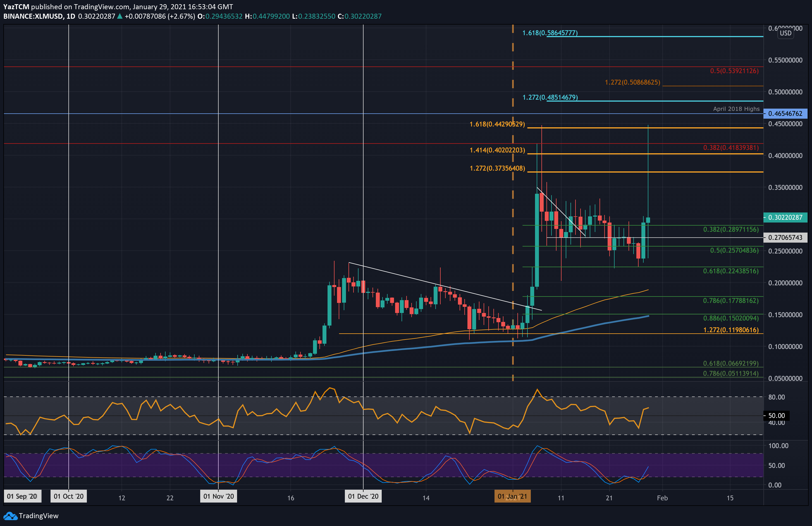The height and width of the screenshot is (526, 812).
Task: Click the white level price tag 0.27065743
Action: 785,237
